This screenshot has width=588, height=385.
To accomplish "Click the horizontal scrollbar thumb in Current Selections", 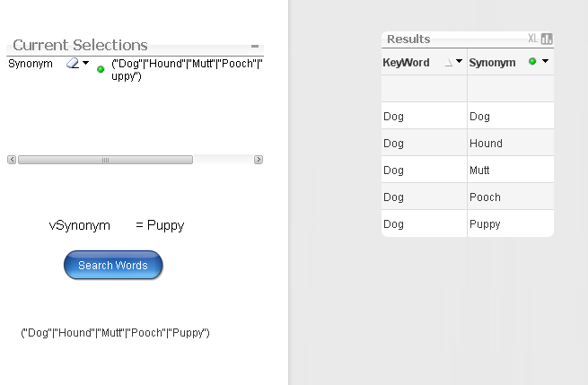I will [x=105, y=160].
